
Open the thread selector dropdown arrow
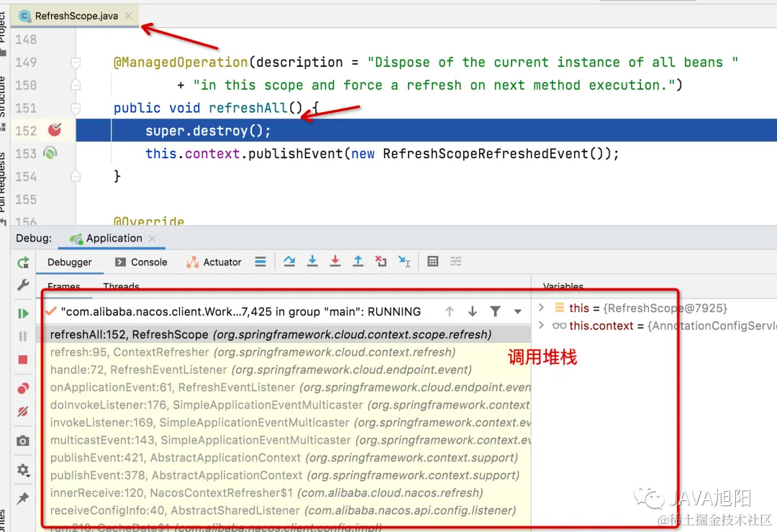[x=517, y=311]
